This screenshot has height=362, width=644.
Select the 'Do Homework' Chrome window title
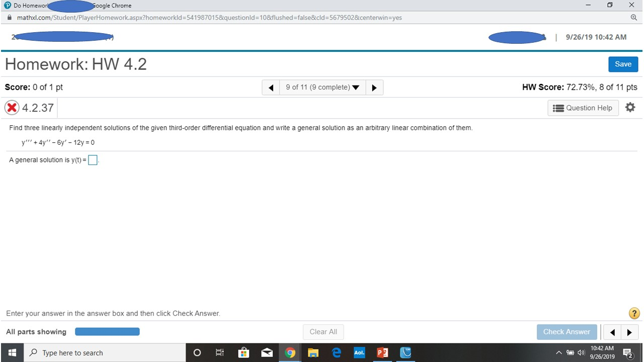[x=30, y=6]
